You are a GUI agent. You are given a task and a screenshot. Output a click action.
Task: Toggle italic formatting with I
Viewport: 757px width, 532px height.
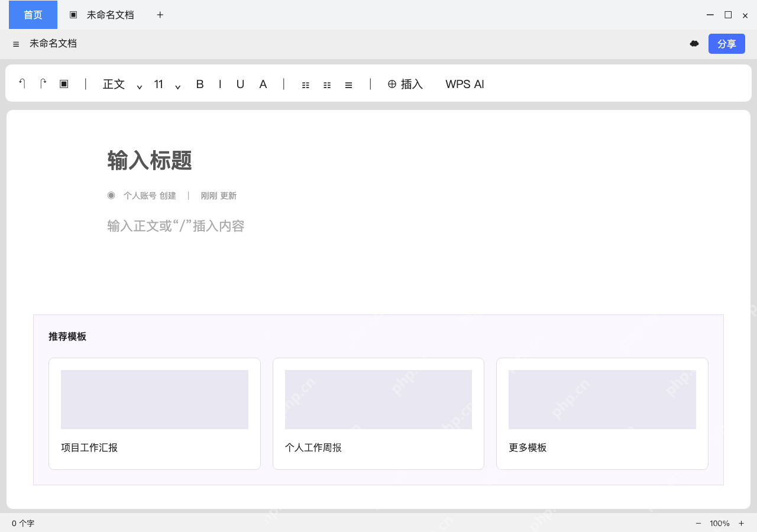click(x=220, y=85)
